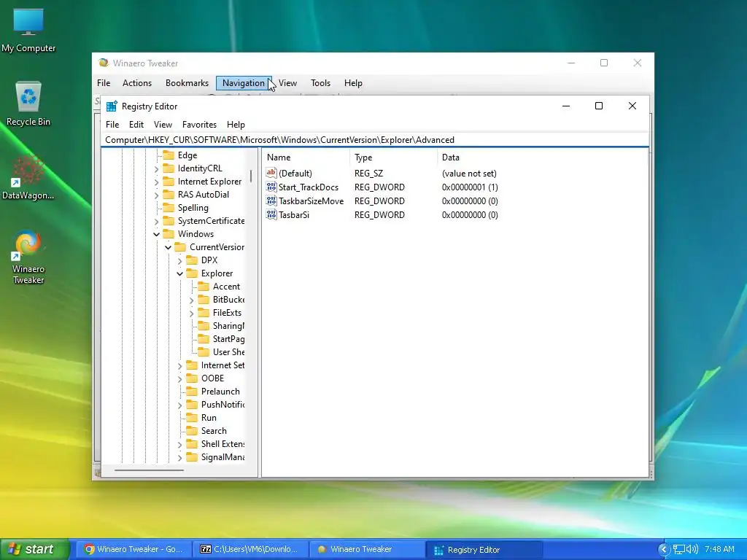Viewport: 747px width, 560px height.
Task: Click the Search folder icon
Action: click(x=192, y=430)
